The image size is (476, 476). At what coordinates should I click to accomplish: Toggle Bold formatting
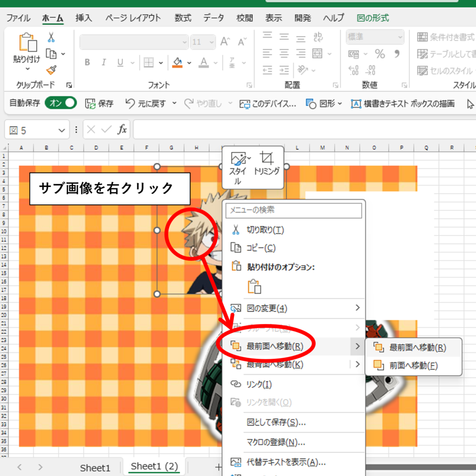87,62
